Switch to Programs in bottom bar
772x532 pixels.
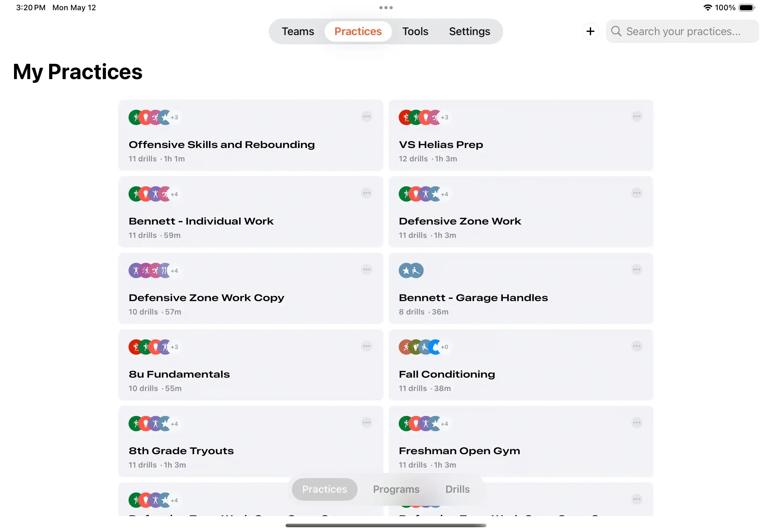pyautogui.click(x=396, y=489)
